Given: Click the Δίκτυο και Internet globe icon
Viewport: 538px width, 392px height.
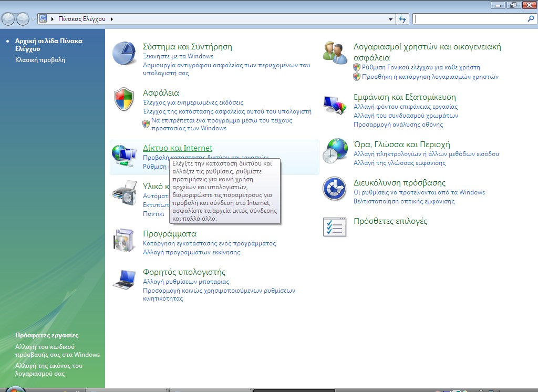Looking at the screenshot, I should point(124,156).
